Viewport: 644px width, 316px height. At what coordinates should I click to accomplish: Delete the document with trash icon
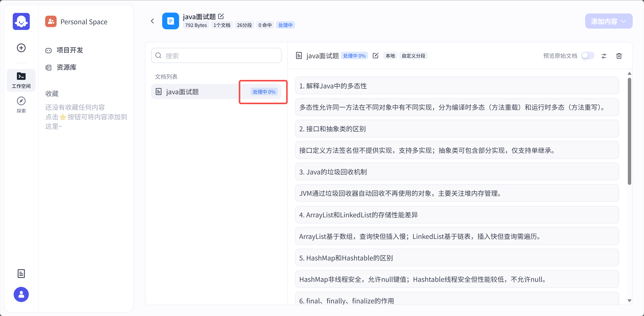(x=619, y=56)
